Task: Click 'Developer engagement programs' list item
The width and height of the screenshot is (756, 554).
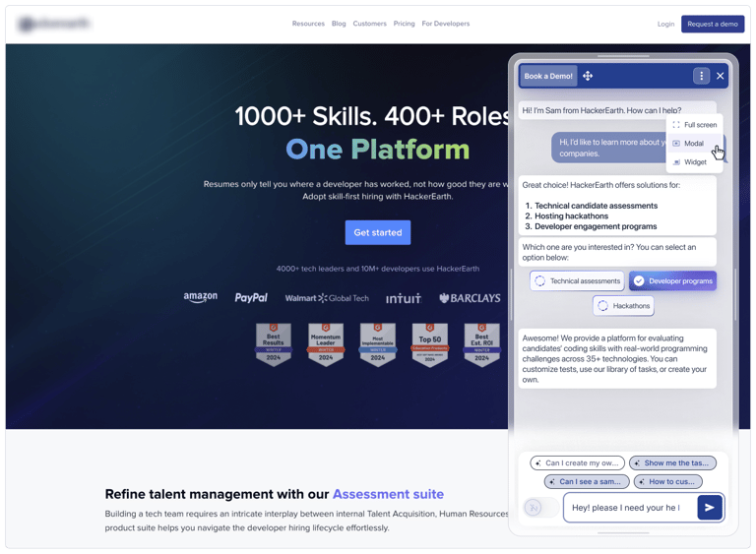Action: tap(596, 226)
